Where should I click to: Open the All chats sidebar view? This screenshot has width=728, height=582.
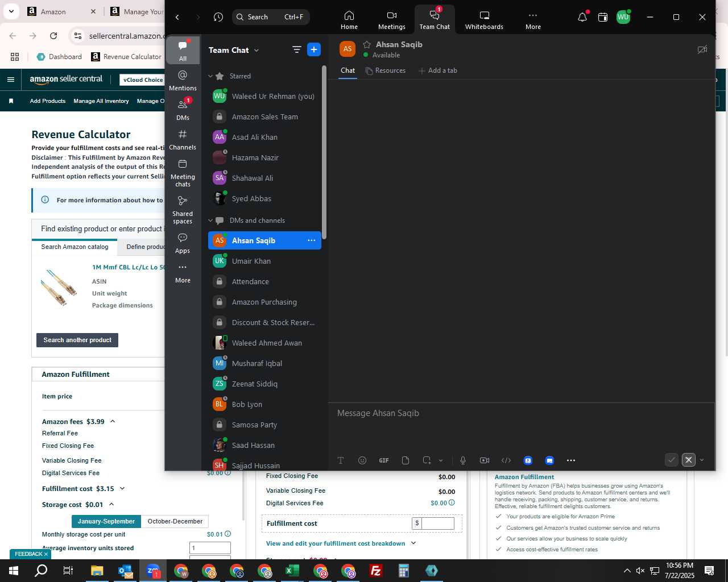tap(183, 51)
